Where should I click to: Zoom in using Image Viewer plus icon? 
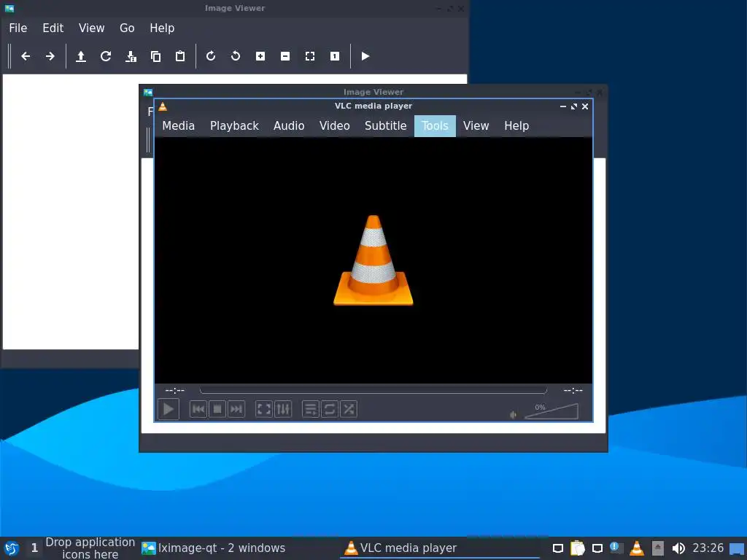(260, 56)
